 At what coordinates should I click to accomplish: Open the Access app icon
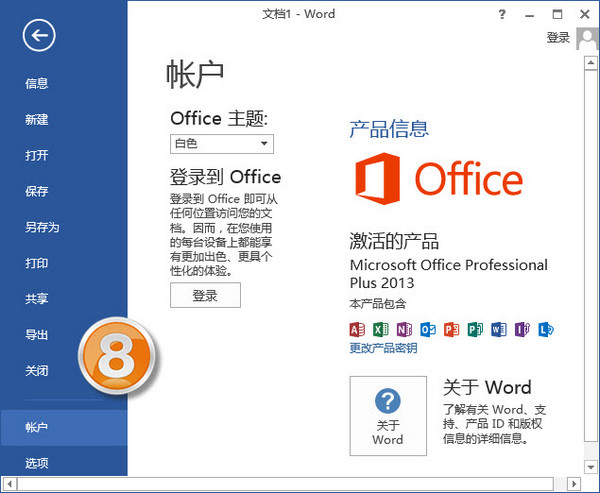coord(357,330)
